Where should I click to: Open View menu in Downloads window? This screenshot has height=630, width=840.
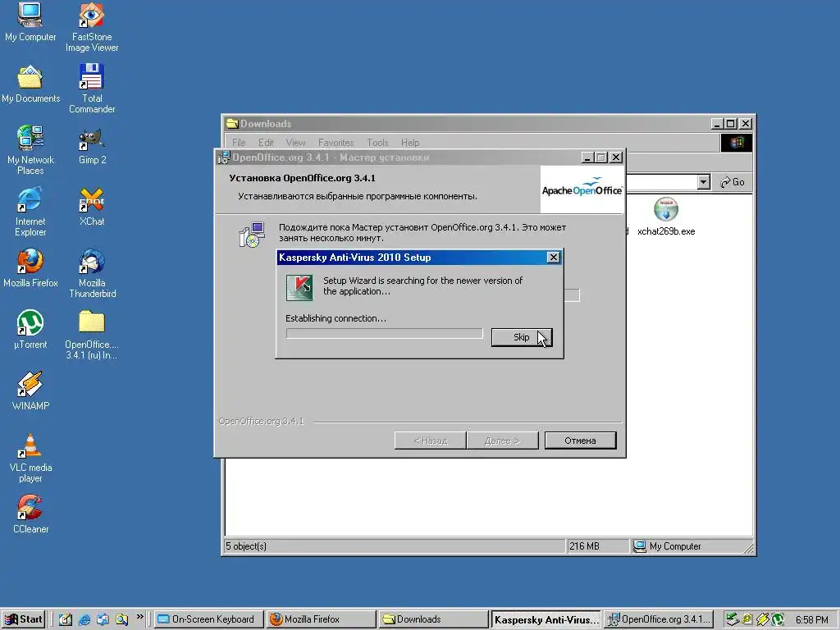tap(295, 143)
